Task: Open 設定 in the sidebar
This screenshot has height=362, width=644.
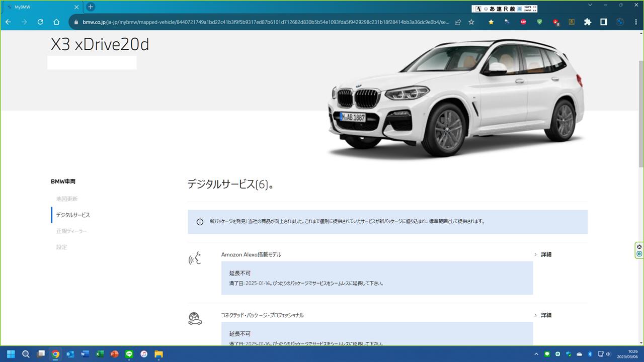Action: pyautogui.click(x=61, y=247)
